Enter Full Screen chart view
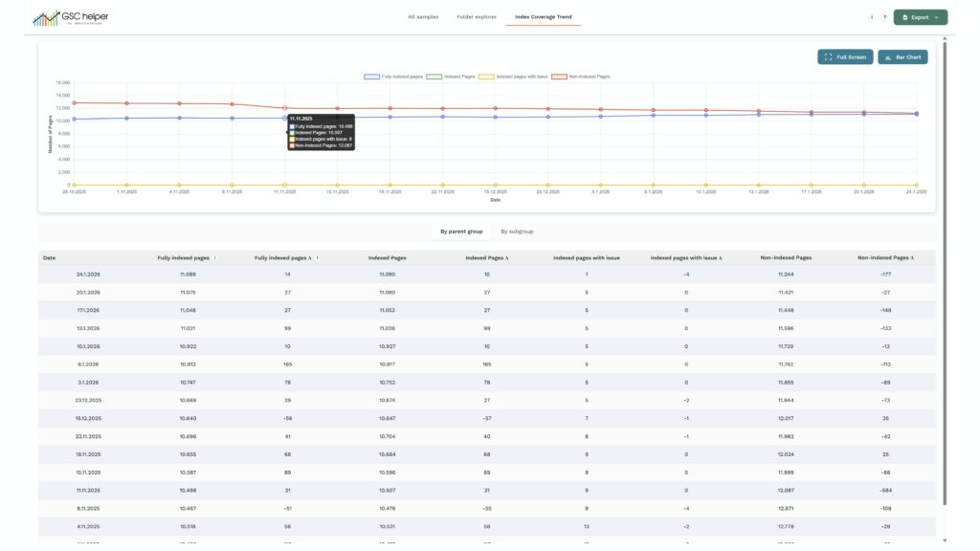This screenshot has width=980, height=551. pyautogui.click(x=845, y=57)
